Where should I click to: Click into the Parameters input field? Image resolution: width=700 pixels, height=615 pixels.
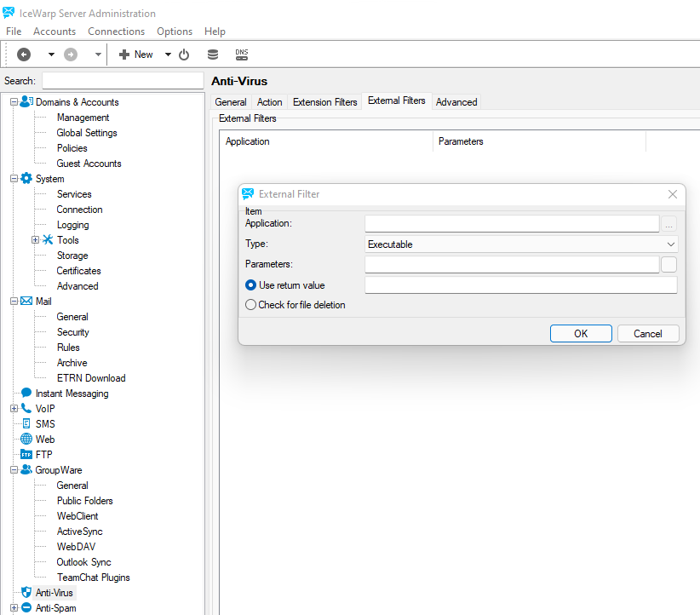click(x=512, y=264)
